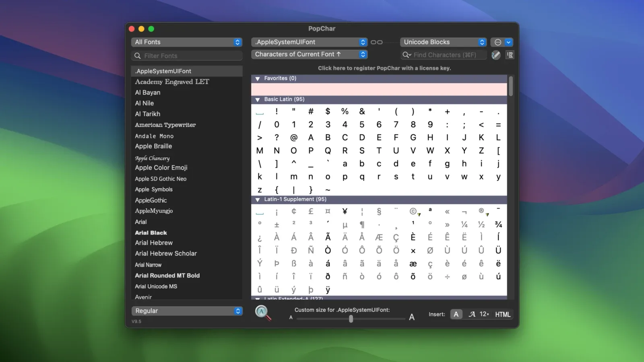This screenshot has width=644, height=362.
Task: Click the chain link icon beside font selector
Action: (376, 42)
